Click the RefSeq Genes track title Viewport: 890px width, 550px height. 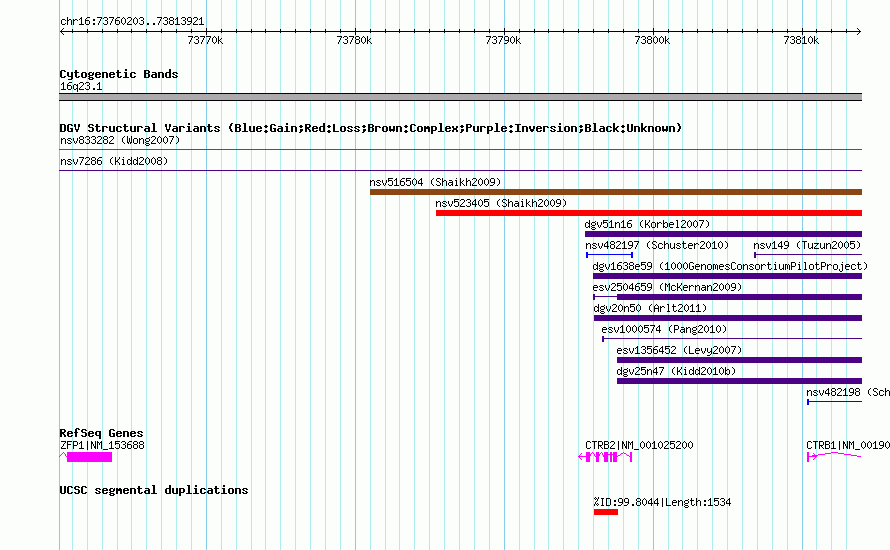[x=102, y=433]
